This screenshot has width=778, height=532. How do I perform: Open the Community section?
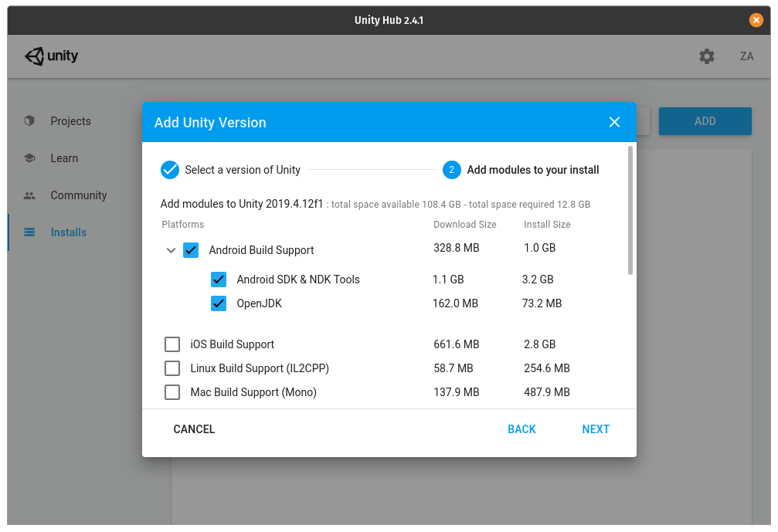pyautogui.click(x=78, y=195)
